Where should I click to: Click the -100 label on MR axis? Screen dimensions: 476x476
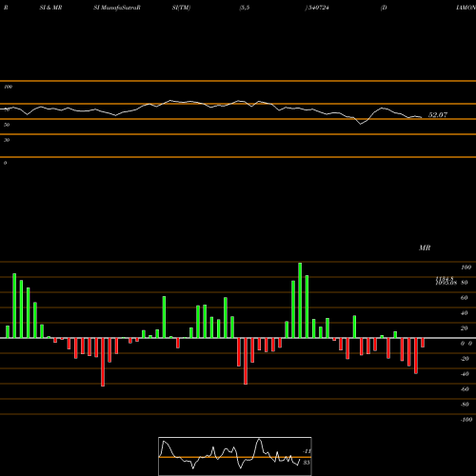coord(466,420)
